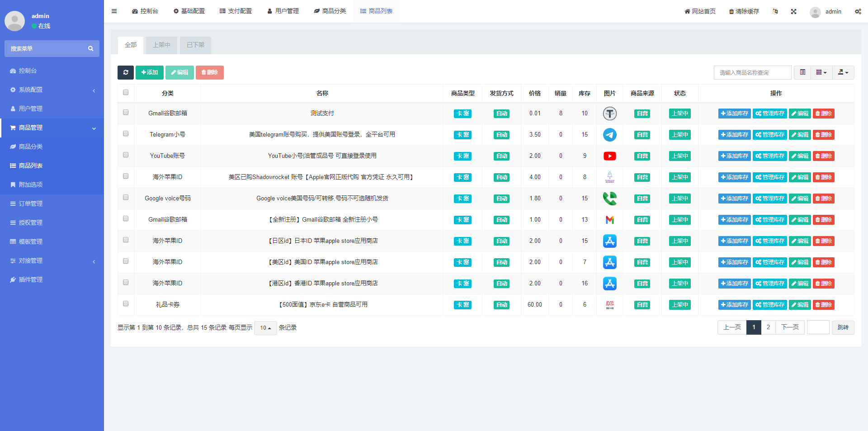Toggle 上架中 status for 港区id row
Viewport: 868px width, 431px height.
coord(680,284)
